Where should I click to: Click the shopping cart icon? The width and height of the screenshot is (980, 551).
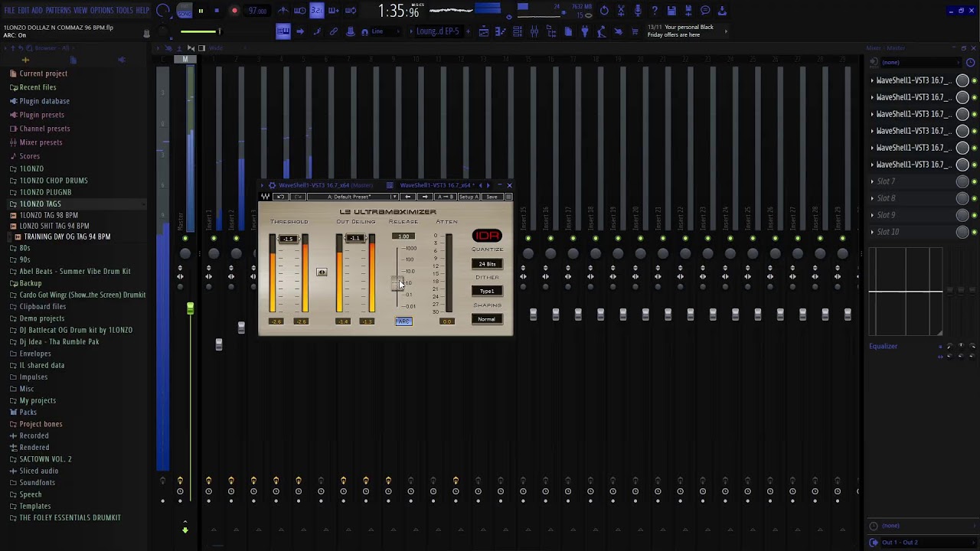click(635, 31)
